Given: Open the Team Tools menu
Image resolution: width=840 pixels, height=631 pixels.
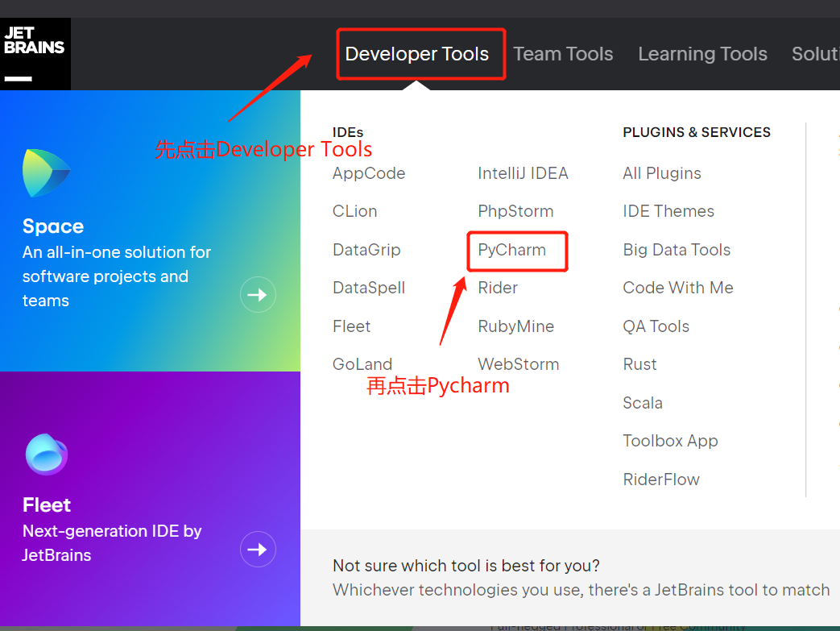Looking at the screenshot, I should point(563,54).
